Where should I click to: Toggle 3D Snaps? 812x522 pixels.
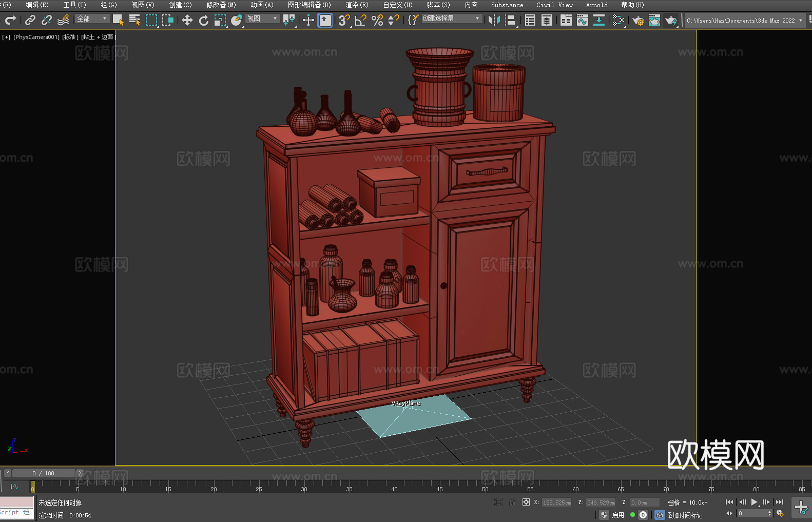[344, 20]
